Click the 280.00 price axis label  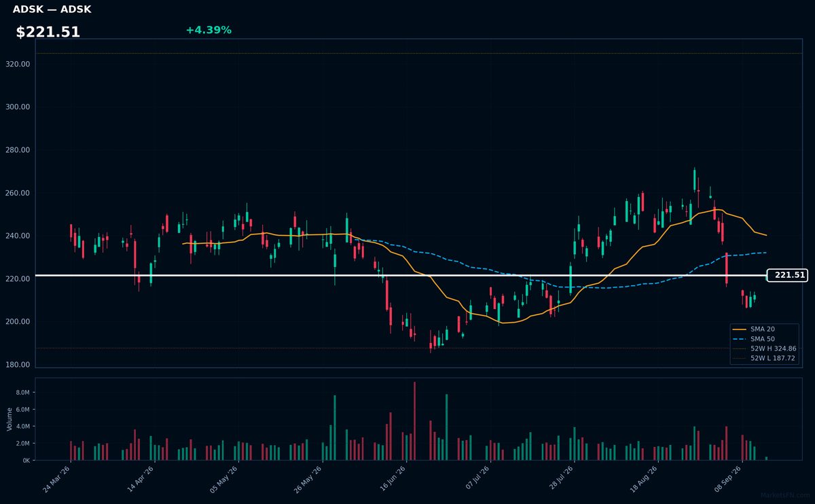tap(18, 150)
